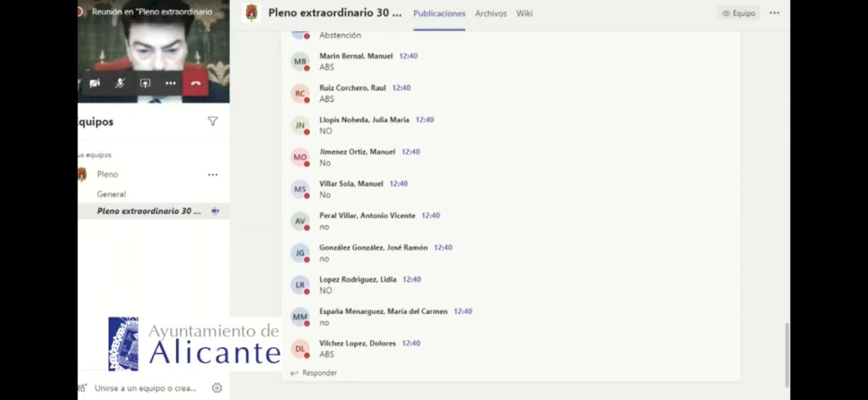The height and width of the screenshot is (400, 868).
Task: Select the General channel
Action: (x=111, y=194)
